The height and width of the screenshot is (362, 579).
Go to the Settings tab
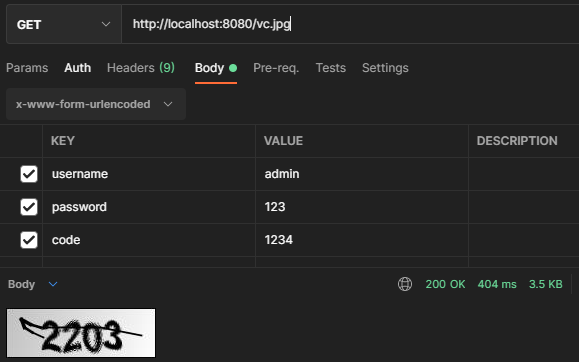385,68
